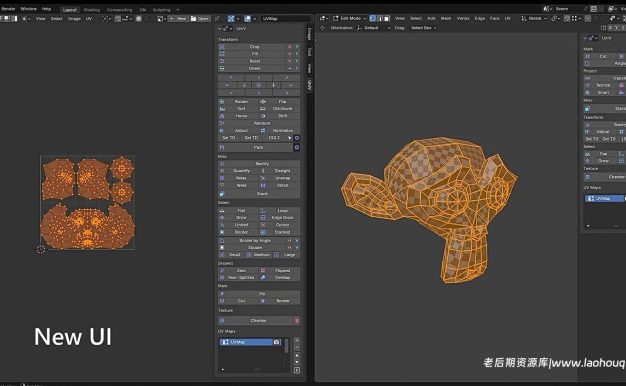Image resolution: width=626 pixels, height=386 pixels.
Task: Click the Quadrify icon
Action: coord(222,171)
